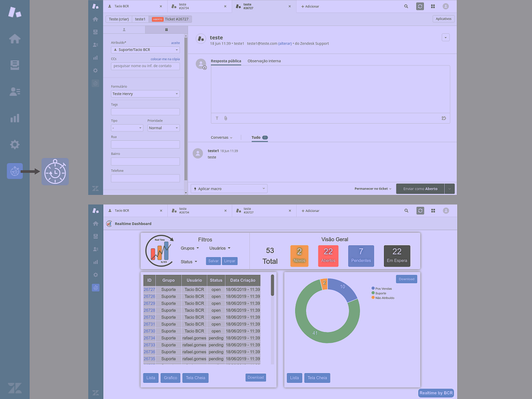
Task: Open Reporting bar chart icon in large sidebar
Action: coord(15,118)
